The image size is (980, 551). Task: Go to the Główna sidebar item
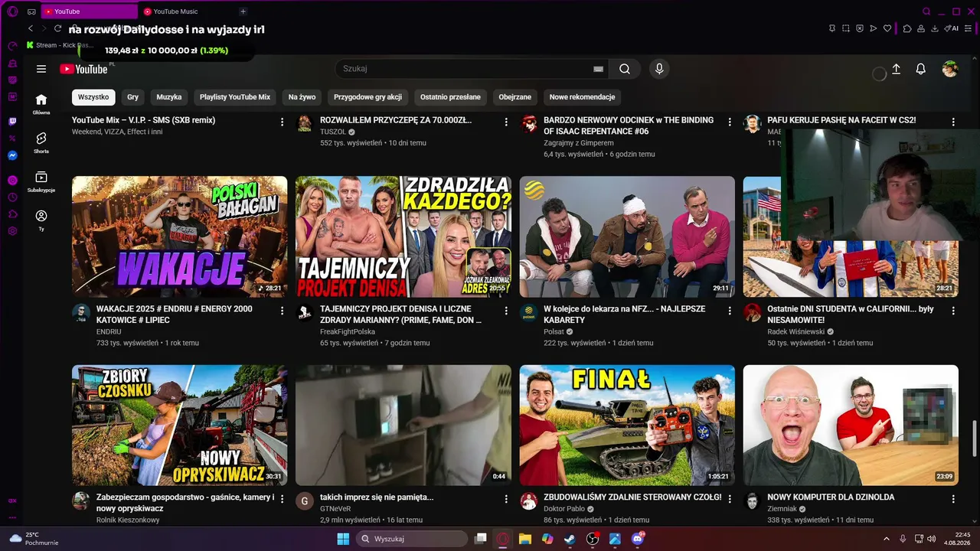pos(41,104)
